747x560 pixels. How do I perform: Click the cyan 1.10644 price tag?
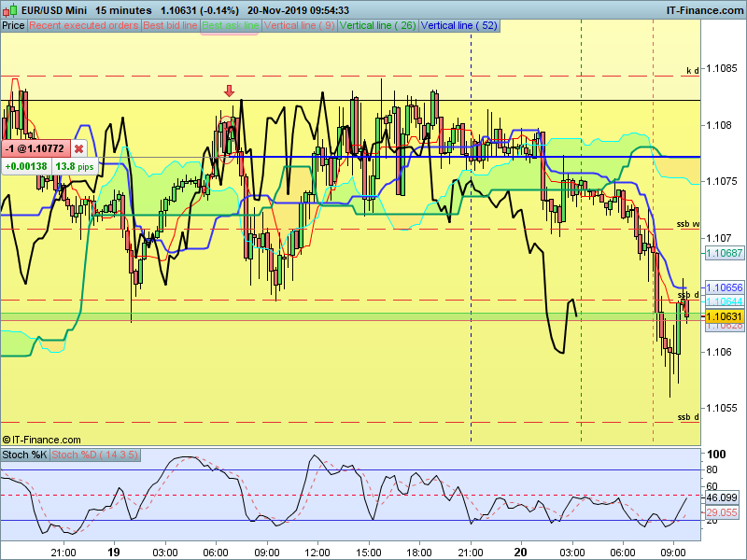click(724, 301)
